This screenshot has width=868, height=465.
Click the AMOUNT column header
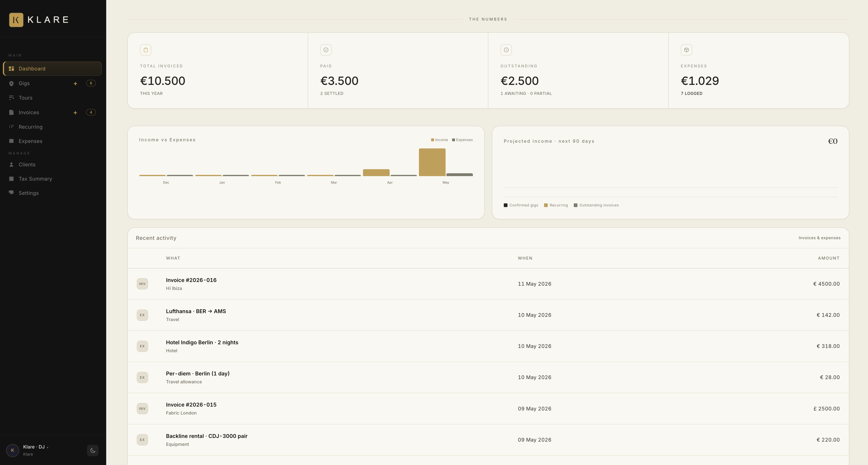tap(829, 258)
